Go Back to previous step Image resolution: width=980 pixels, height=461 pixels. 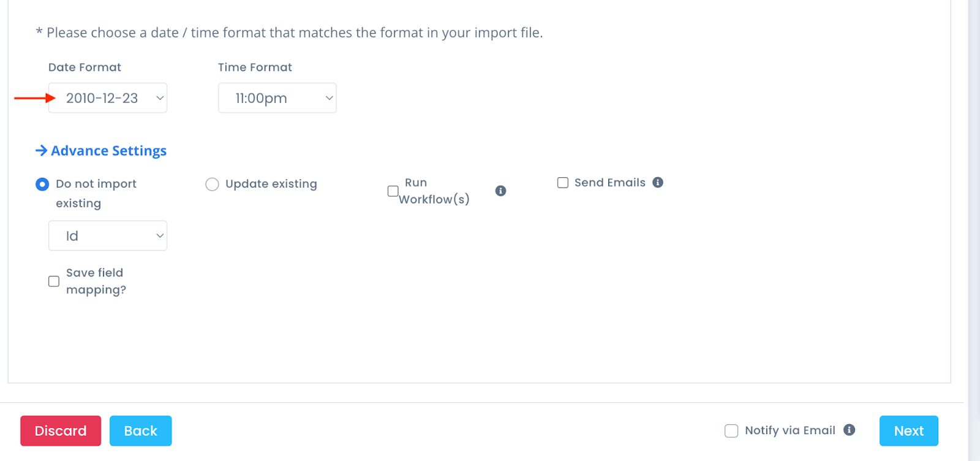click(x=140, y=431)
